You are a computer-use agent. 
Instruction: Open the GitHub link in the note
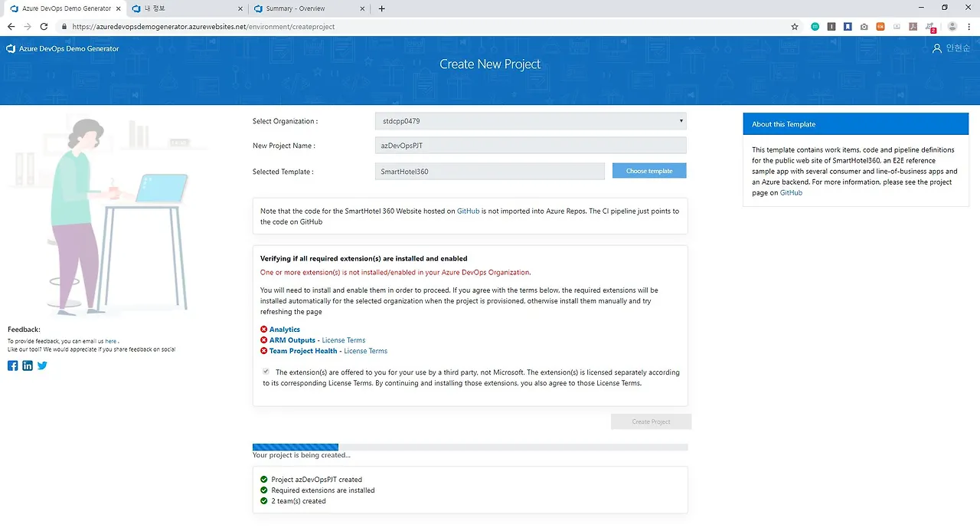coord(468,211)
